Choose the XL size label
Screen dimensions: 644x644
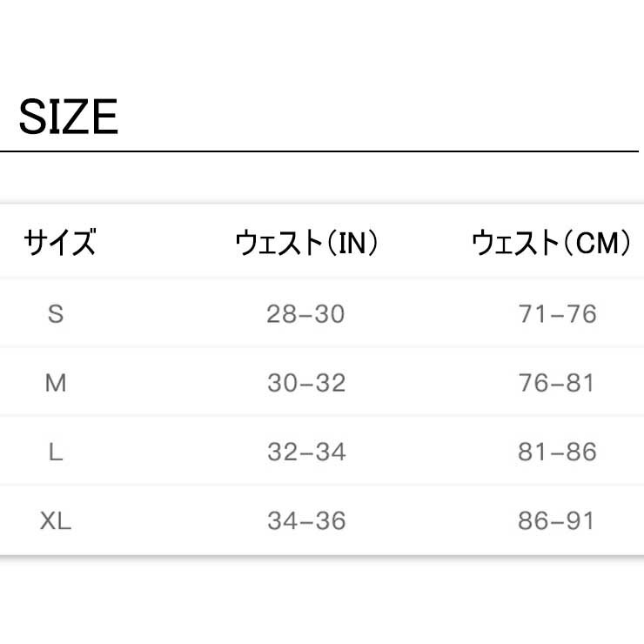56,521
